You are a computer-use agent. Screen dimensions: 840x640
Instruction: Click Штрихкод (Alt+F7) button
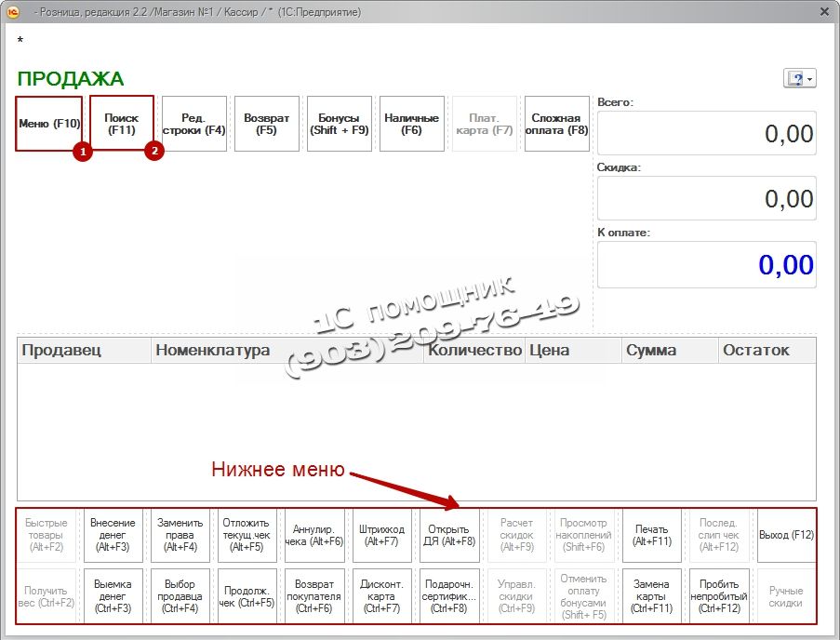[x=382, y=535]
